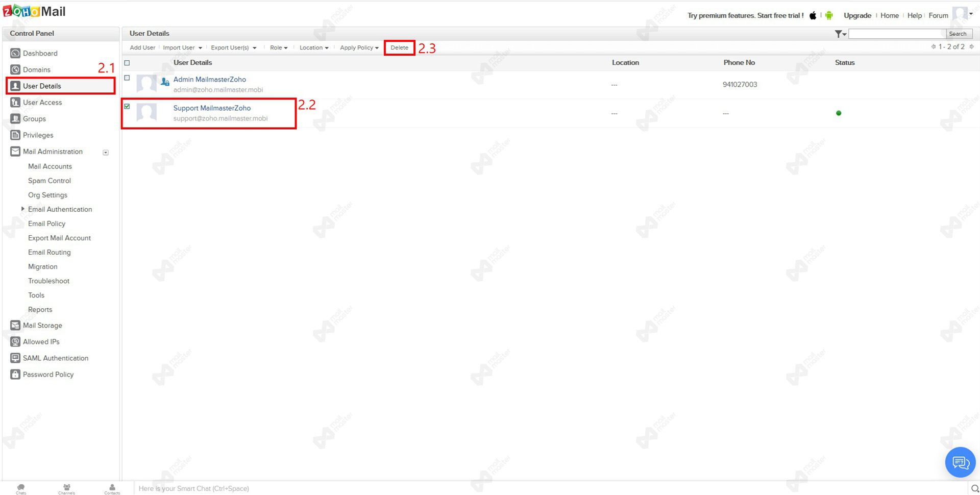Click the Start free trial promo text

tap(780, 15)
